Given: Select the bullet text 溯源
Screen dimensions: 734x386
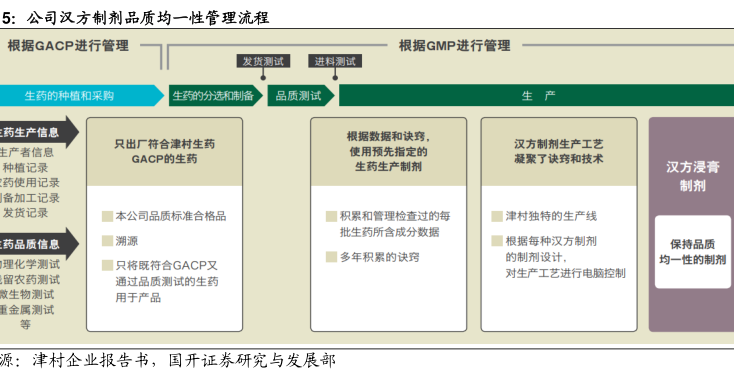Looking at the screenshot, I should (x=127, y=241).
